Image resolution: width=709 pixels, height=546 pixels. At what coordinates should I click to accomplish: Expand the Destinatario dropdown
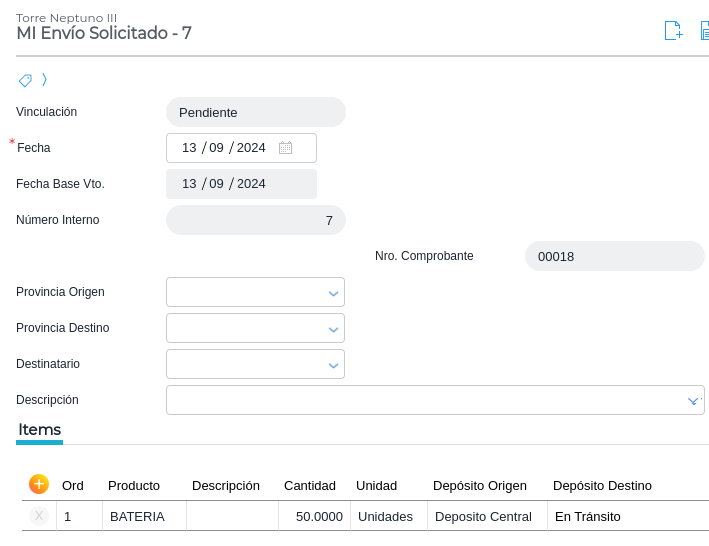(x=333, y=365)
